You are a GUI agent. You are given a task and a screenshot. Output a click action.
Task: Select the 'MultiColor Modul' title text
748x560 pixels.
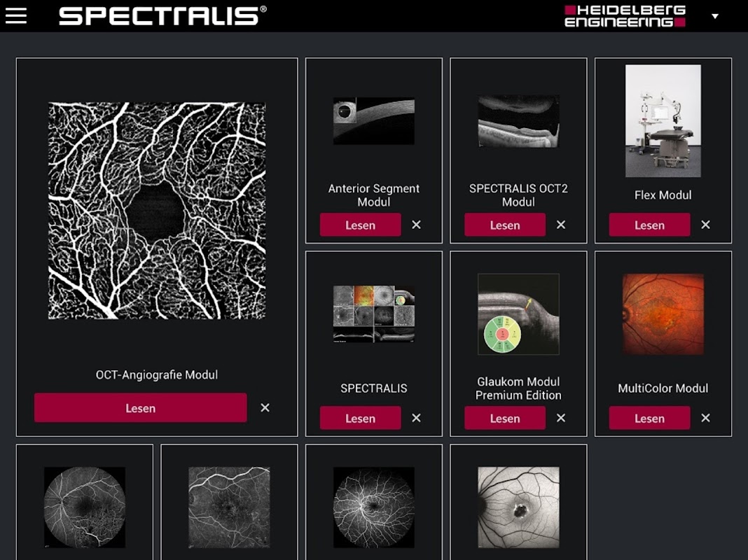tap(663, 388)
